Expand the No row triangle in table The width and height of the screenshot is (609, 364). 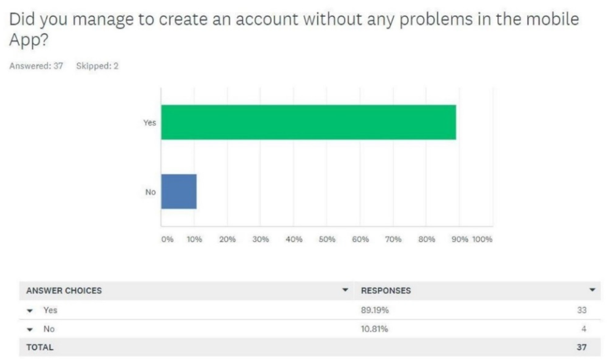pos(30,330)
